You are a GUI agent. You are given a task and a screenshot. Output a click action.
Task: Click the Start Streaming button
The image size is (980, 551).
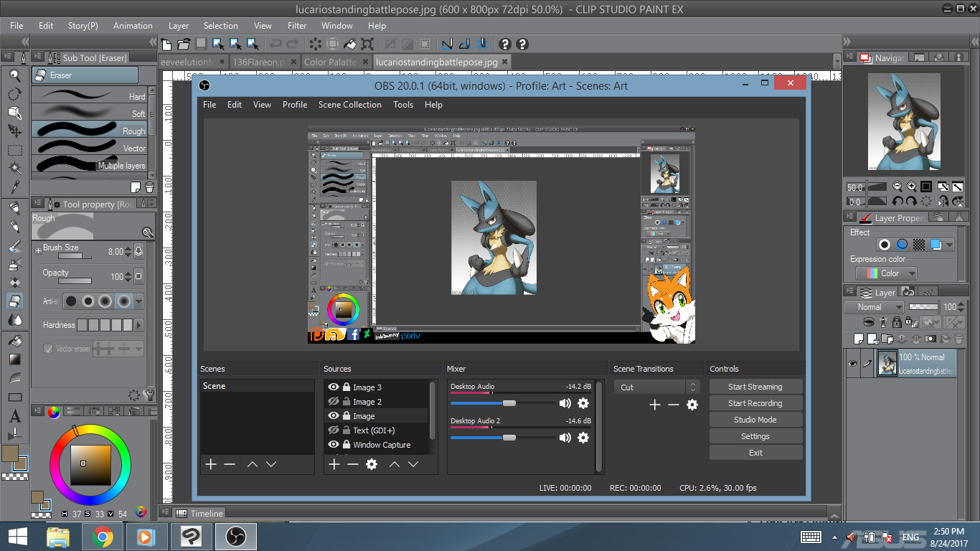tap(755, 387)
